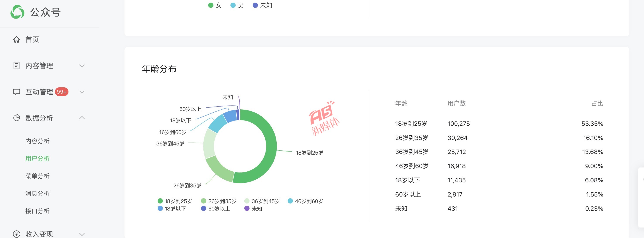Click the 99+ notification badge
Screen dimensions: 644x238
[61, 92]
